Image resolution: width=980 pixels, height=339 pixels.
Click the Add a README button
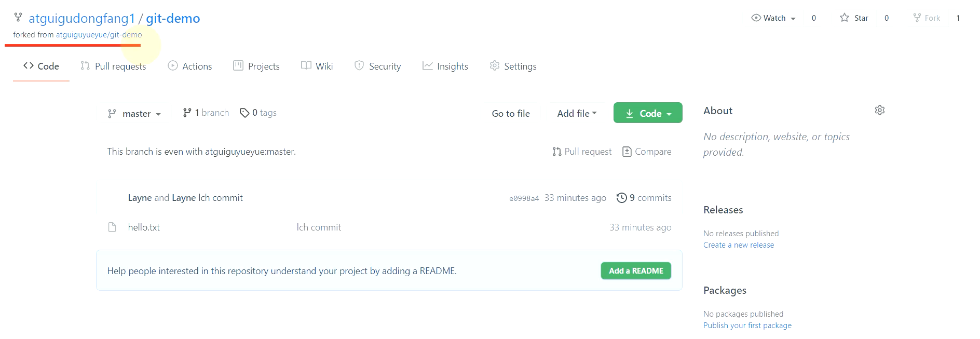coord(636,270)
